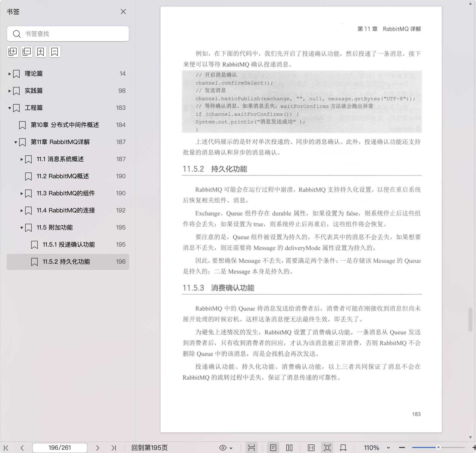Screen dimensions: 476x453
Task: Click the collapse all bookmarks icon
Action: coord(27,52)
